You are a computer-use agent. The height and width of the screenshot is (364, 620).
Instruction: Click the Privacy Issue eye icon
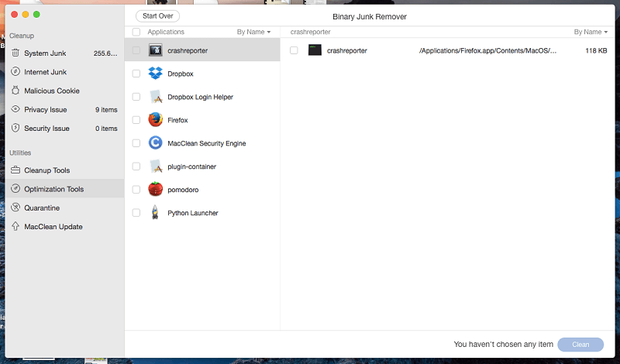tap(15, 109)
